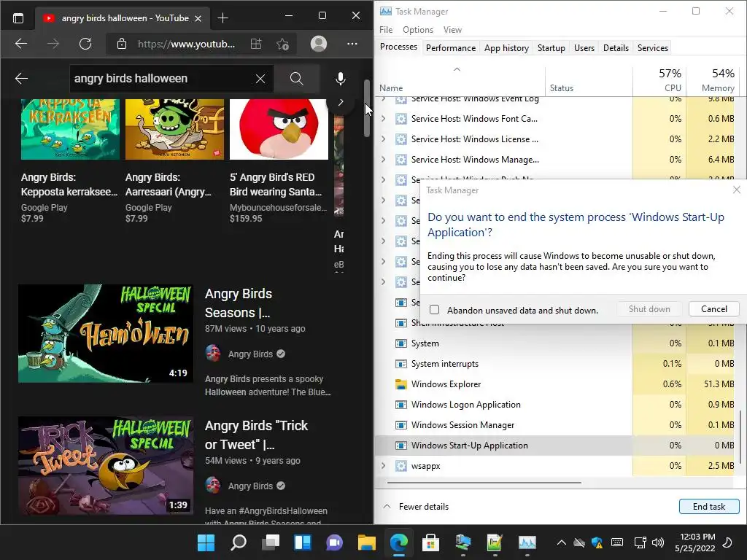Switch to the Performance tab

[451, 48]
